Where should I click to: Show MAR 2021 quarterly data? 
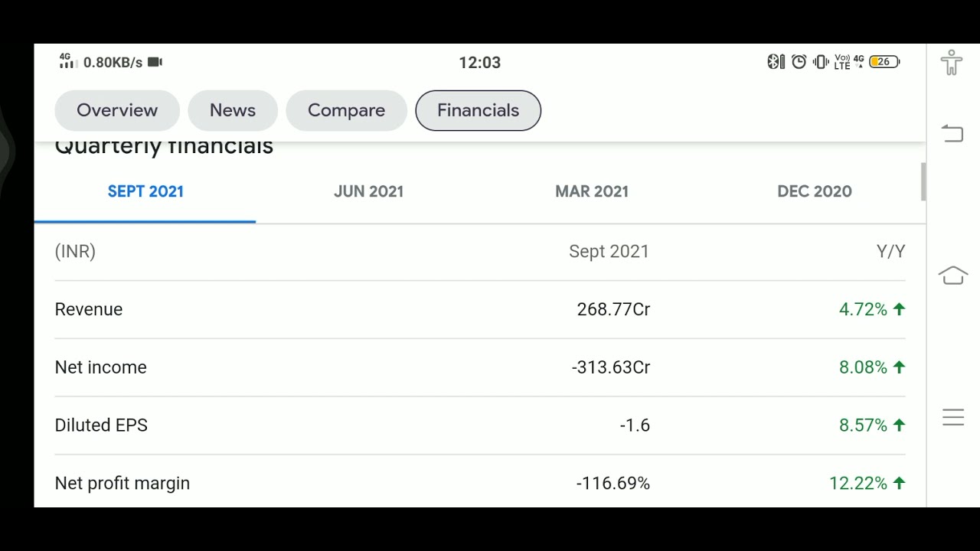point(592,192)
